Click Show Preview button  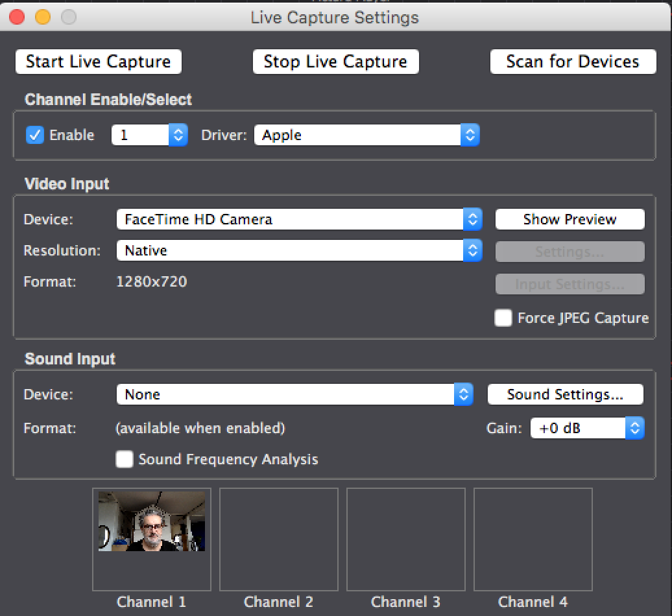(x=570, y=219)
